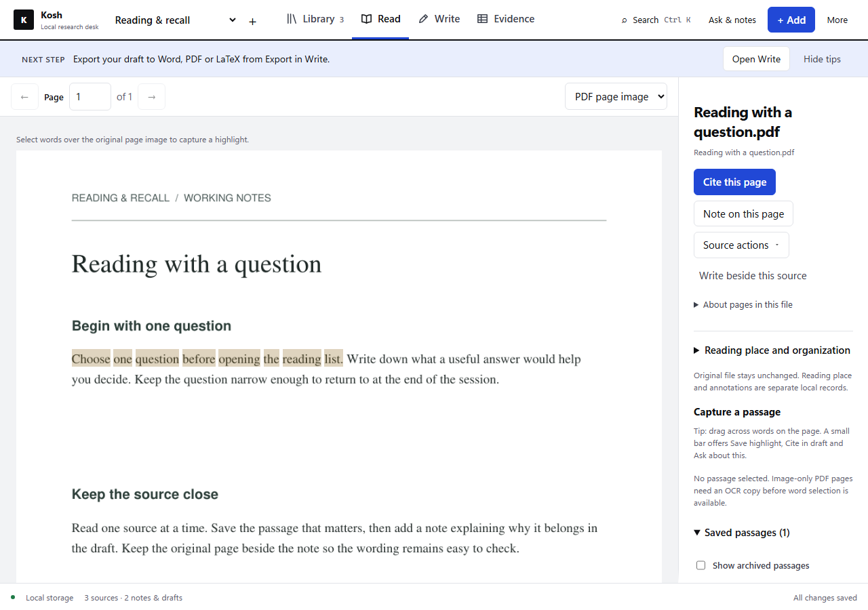This screenshot has height=610, width=868.
Task: Open the PDF page image view dropdown
Action: coord(616,97)
